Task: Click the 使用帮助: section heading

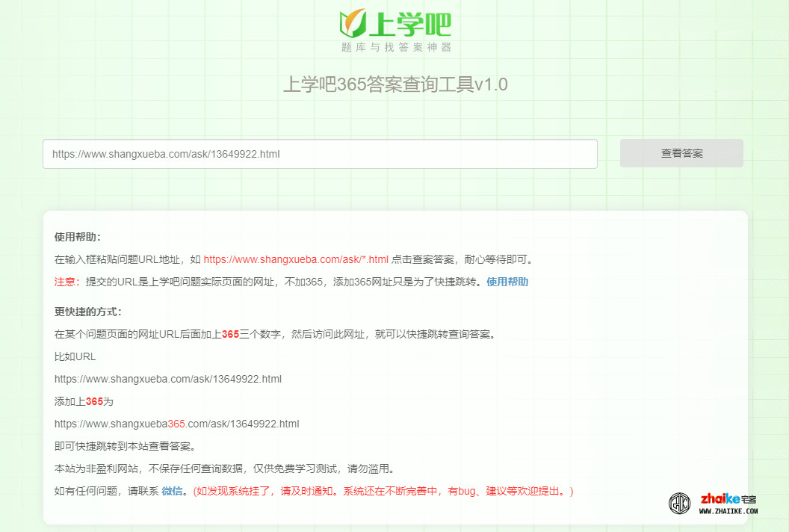Action: (x=78, y=237)
